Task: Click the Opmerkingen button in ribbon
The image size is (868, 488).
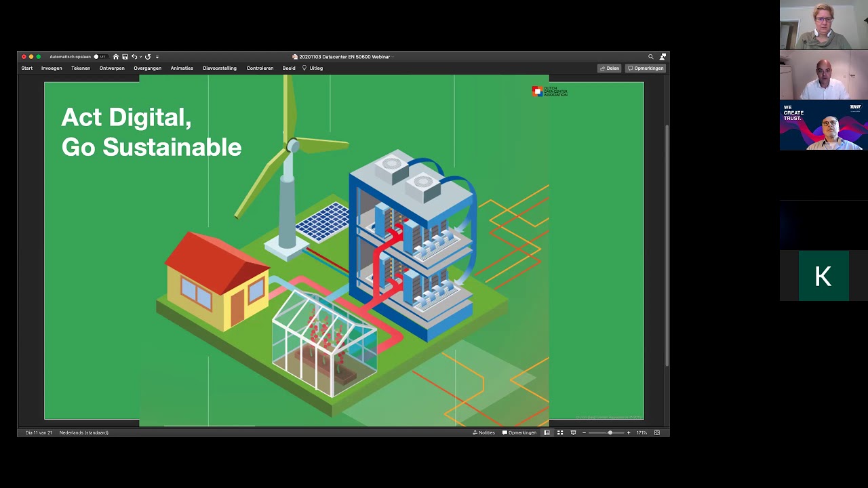Action: click(x=645, y=68)
